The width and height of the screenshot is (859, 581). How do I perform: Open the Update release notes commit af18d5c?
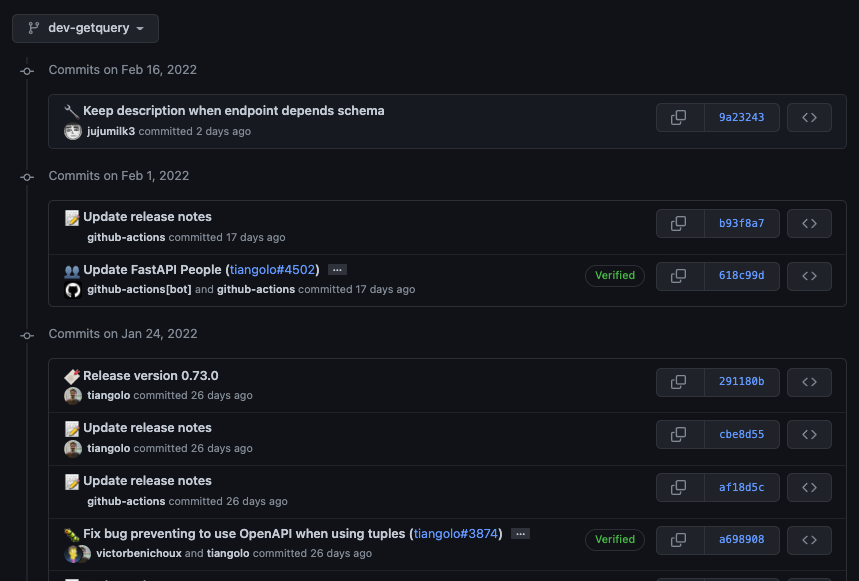coord(147,481)
